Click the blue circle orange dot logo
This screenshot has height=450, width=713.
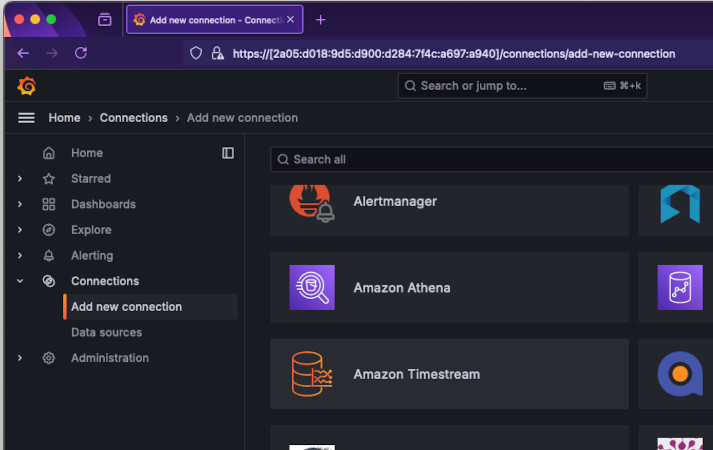click(x=680, y=374)
